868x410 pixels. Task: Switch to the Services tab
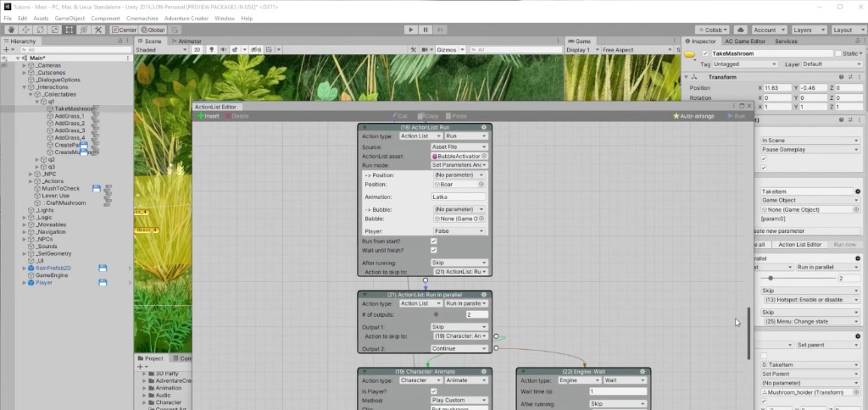point(786,41)
